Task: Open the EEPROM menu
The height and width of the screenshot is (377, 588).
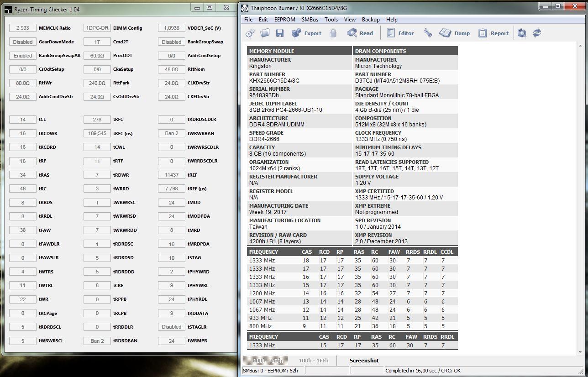Action: pos(285,20)
